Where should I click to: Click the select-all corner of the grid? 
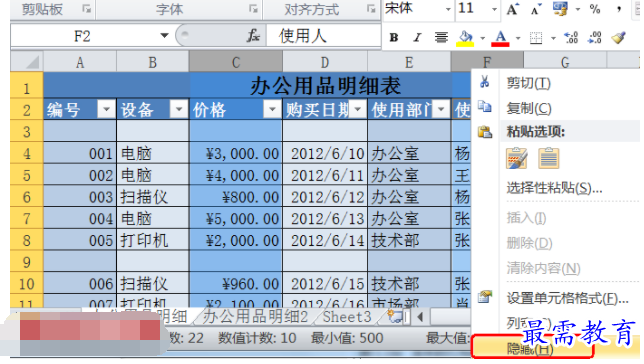(x=27, y=62)
